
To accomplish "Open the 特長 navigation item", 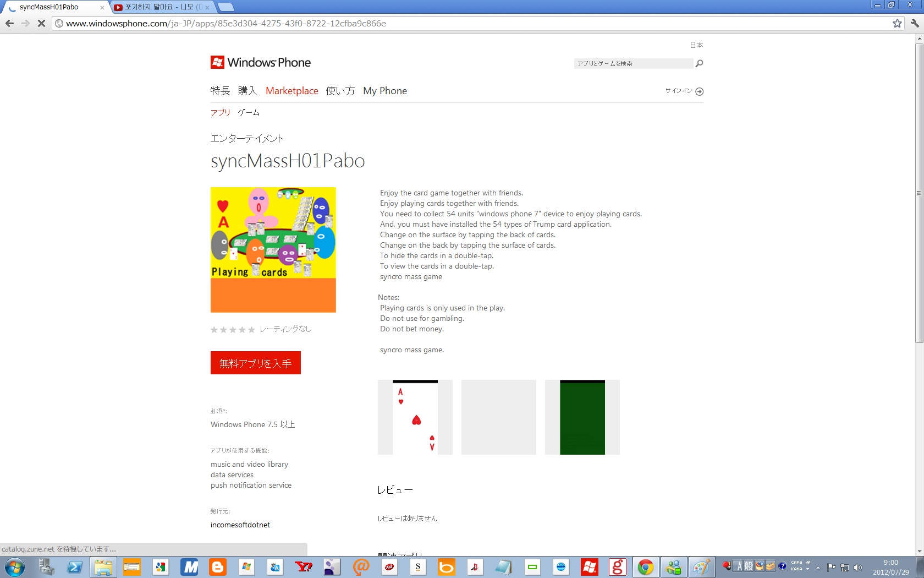I will point(220,91).
